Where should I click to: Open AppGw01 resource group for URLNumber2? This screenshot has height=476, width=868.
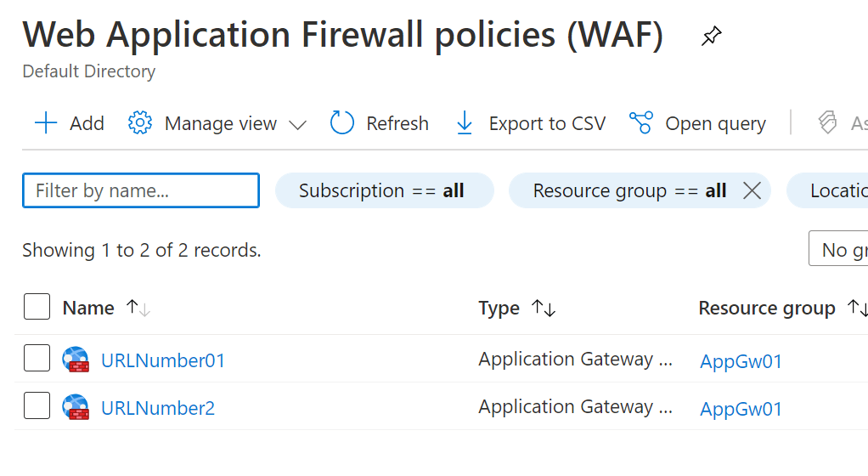(x=741, y=409)
